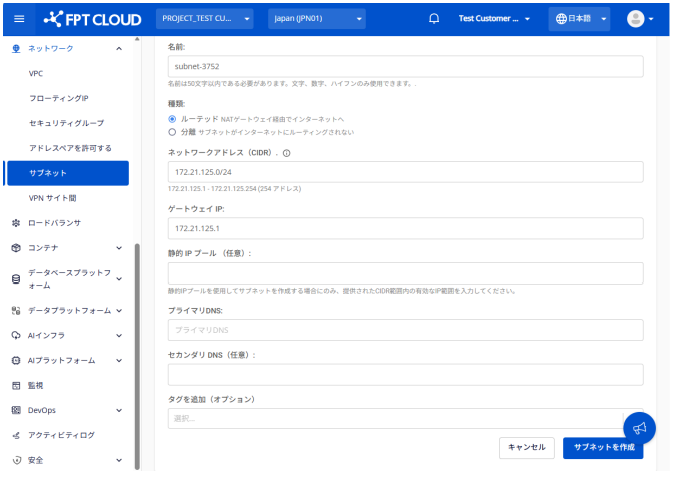675x479 pixels.
Task: Select the ルーテッド radio option
Action: (x=173, y=118)
